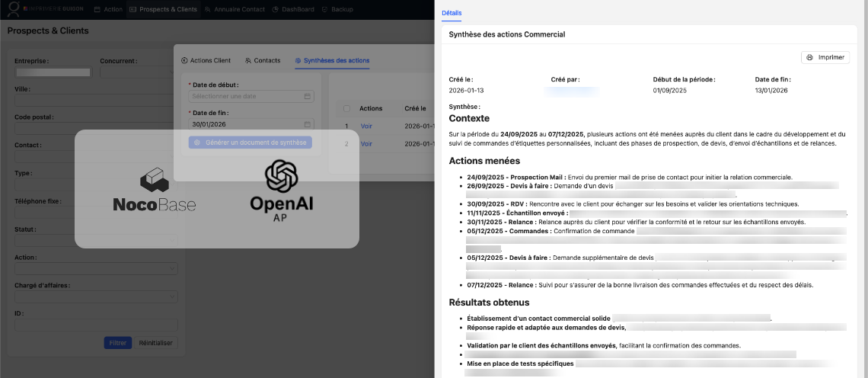The height and width of the screenshot is (378, 868).
Task: Focus the ID input field
Action: [96, 325]
